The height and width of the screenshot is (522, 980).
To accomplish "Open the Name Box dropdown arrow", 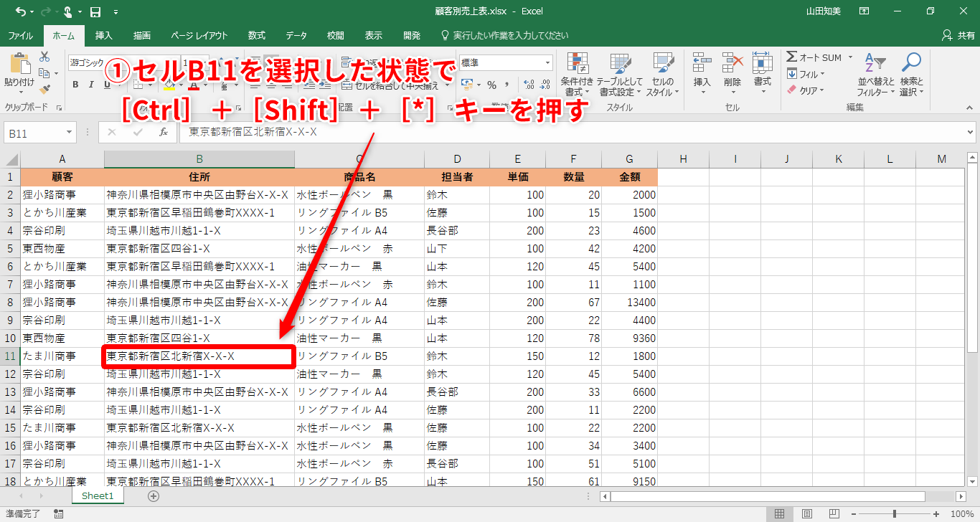I will 69,133.
